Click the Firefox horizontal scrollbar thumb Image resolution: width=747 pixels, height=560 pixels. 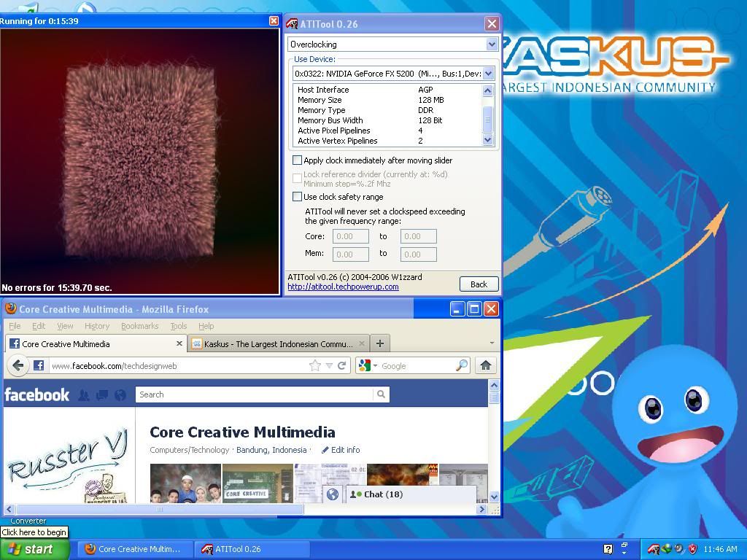160,509
